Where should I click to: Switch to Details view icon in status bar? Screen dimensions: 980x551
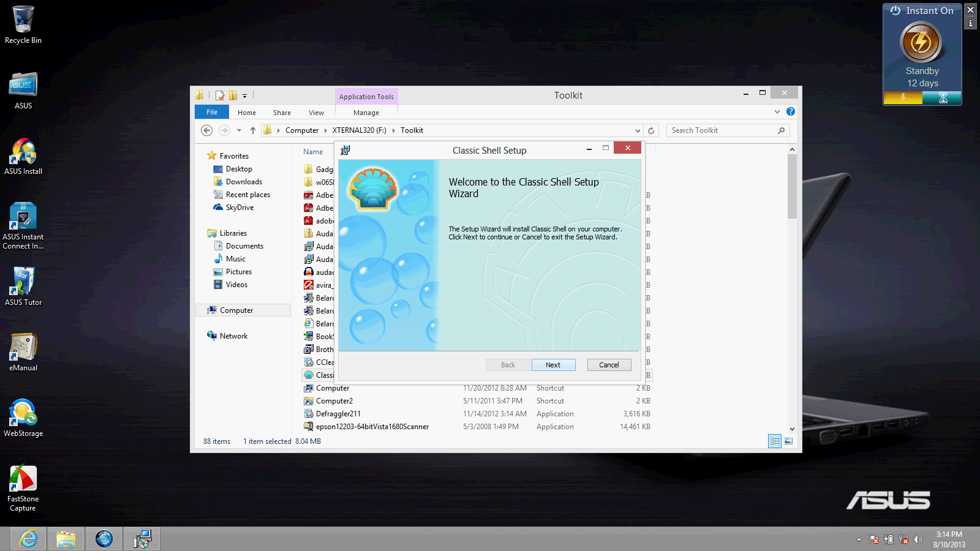[x=775, y=441]
